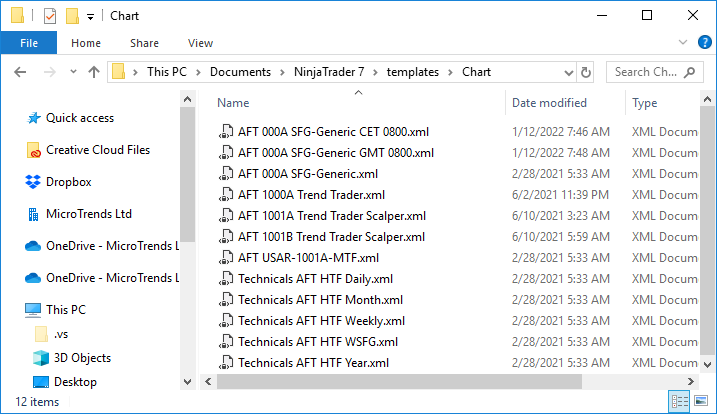
Task: Switch to details view layout icon
Action: (x=681, y=402)
